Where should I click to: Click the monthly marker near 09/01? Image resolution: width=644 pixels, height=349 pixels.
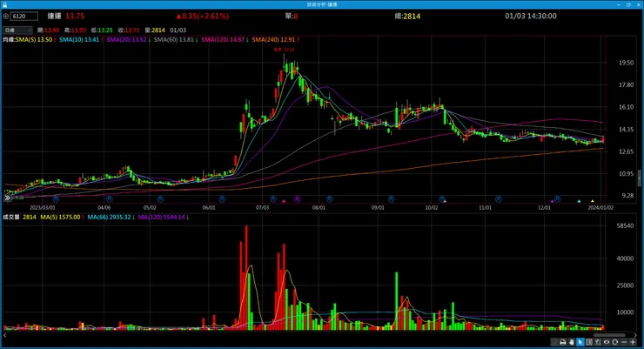(391, 199)
